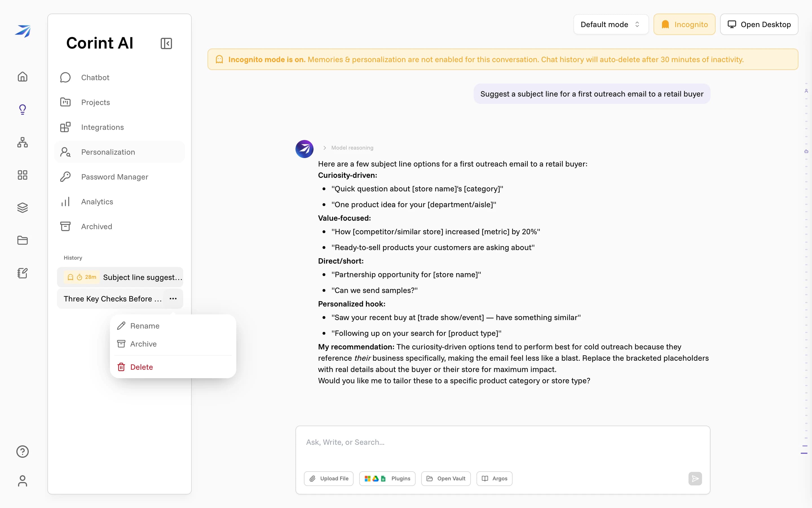Collapse the Corint AI sidebar panel
The width and height of the screenshot is (812, 508).
click(x=166, y=43)
